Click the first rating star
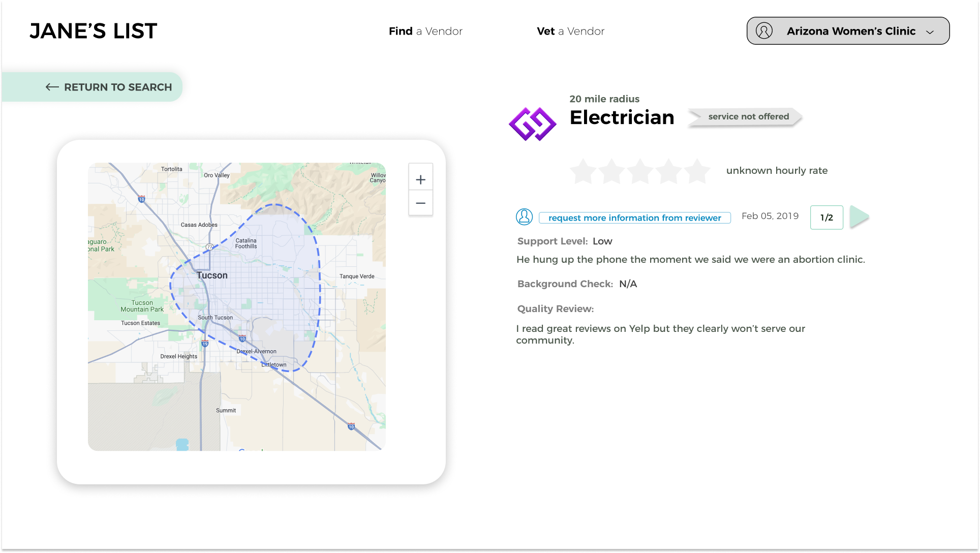 pos(583,171)
